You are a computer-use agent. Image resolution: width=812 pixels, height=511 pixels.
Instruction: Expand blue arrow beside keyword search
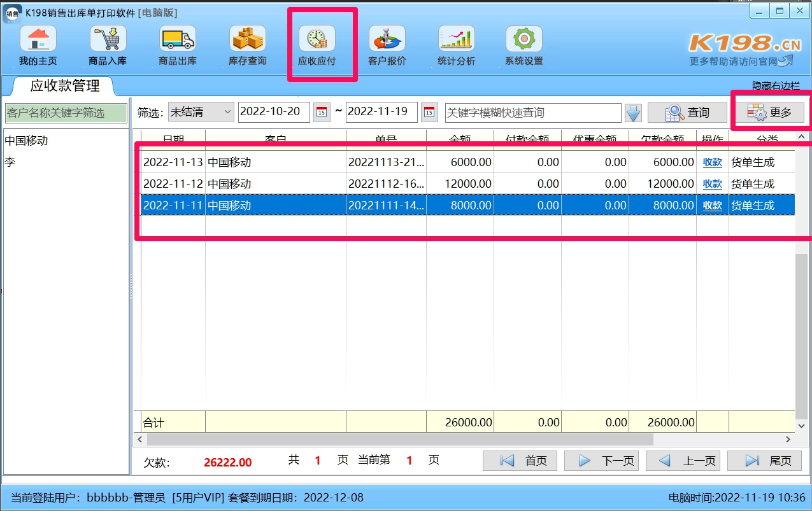point(632,113)
